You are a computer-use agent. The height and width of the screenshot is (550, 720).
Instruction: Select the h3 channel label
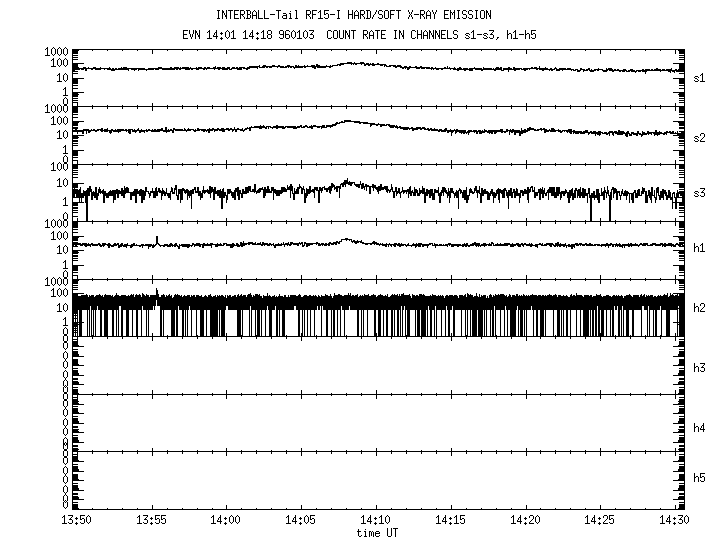click(x=700, y=368)
